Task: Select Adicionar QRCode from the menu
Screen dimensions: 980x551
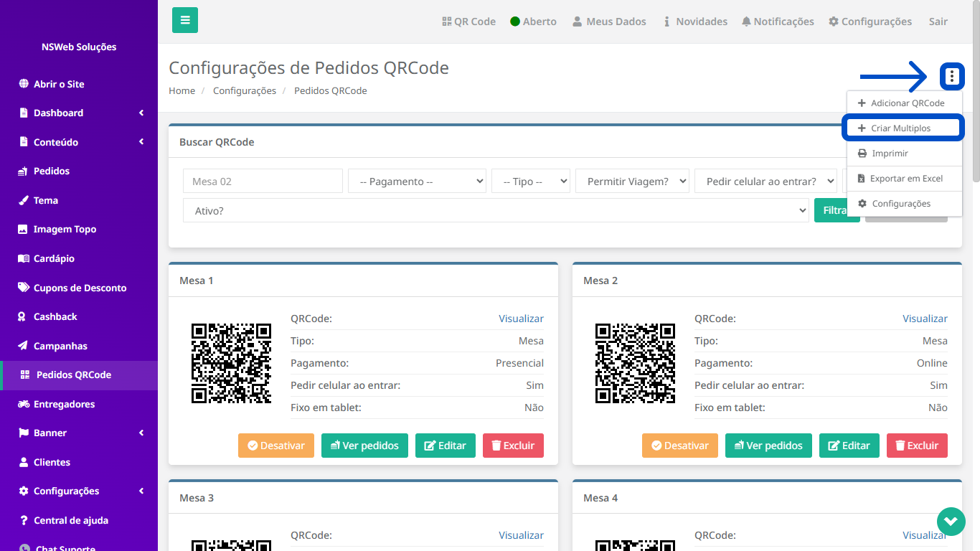Action: [x=905, y=103]
